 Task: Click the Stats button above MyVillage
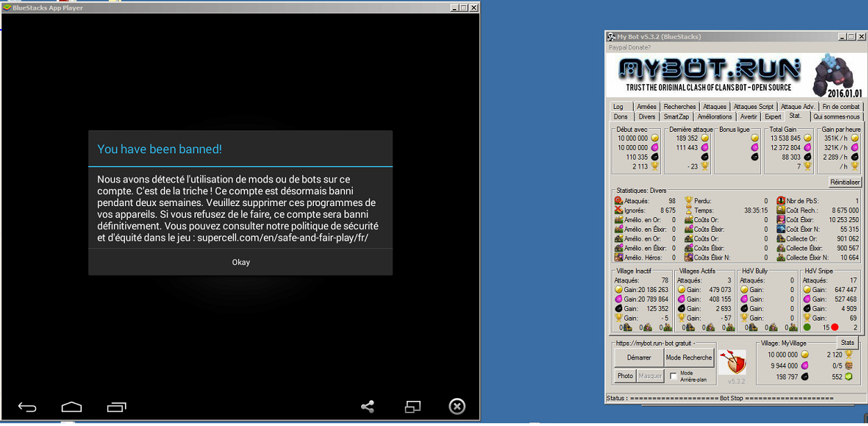[847, 342]
